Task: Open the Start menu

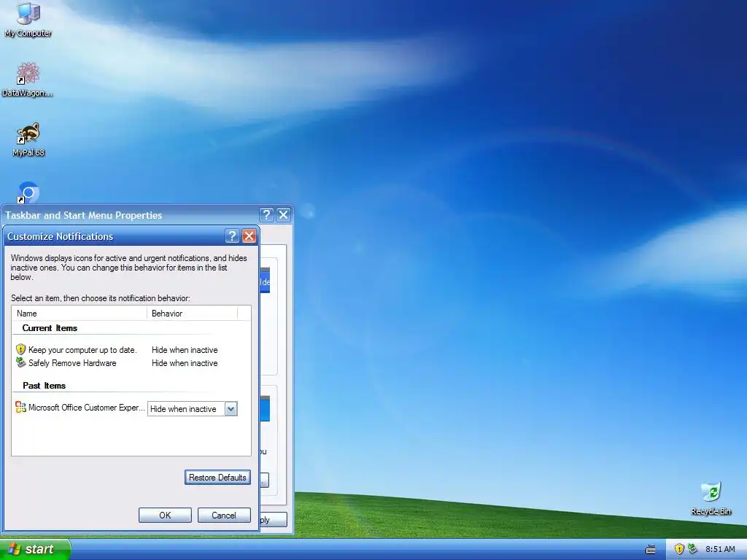Action: click(35, 549)
